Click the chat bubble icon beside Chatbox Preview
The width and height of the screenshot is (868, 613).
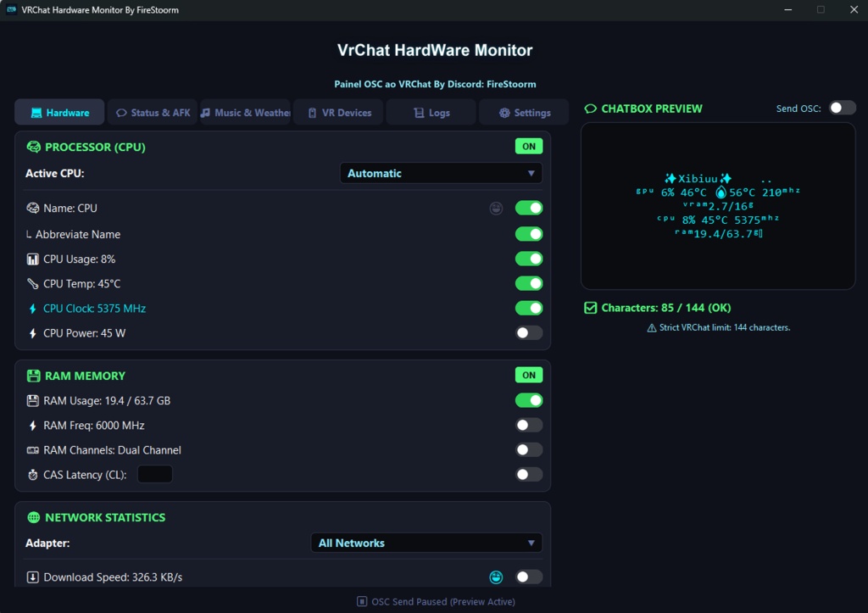coord(591,109)
